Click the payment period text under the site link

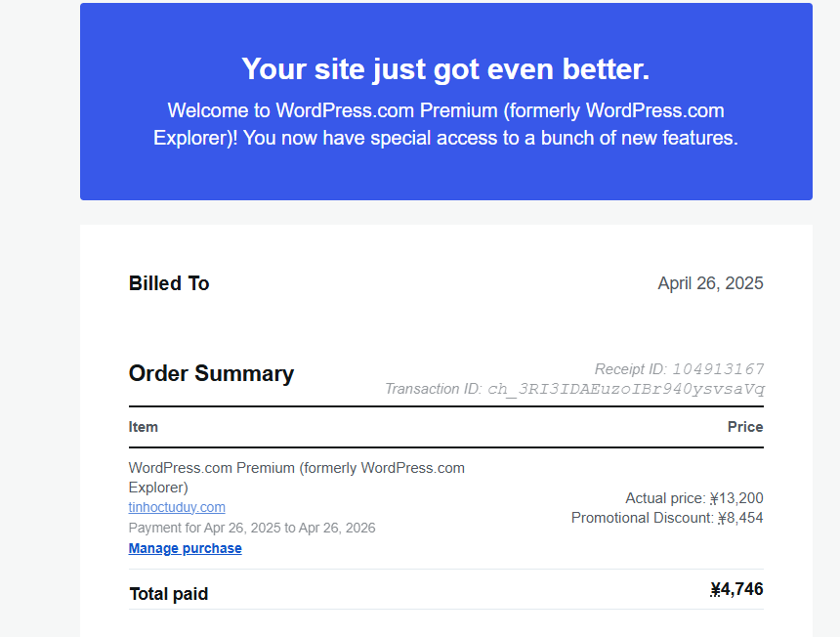252,528
